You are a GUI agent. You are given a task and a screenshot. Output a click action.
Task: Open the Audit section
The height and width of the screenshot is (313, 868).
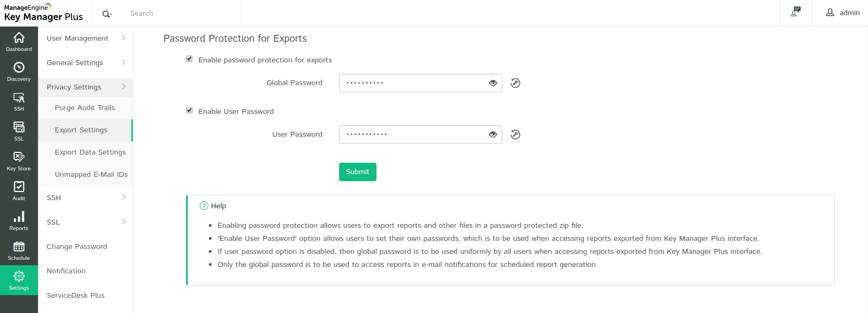19,190
